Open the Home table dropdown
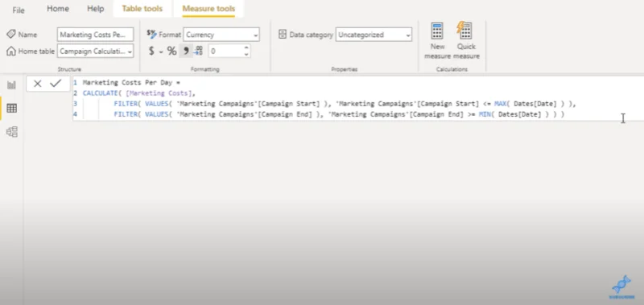This screenshot has width=644, height=305. 95,51
